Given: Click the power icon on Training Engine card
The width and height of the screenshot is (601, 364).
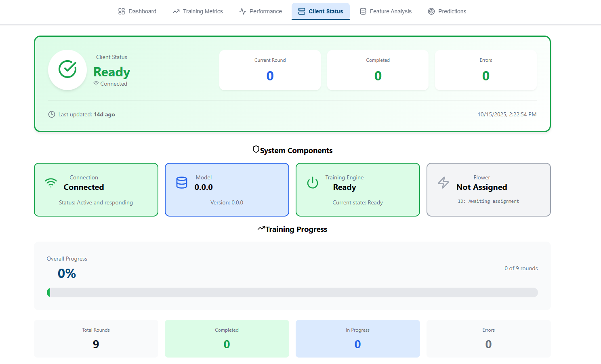Looking at the screenshot, I should [313, 183].
